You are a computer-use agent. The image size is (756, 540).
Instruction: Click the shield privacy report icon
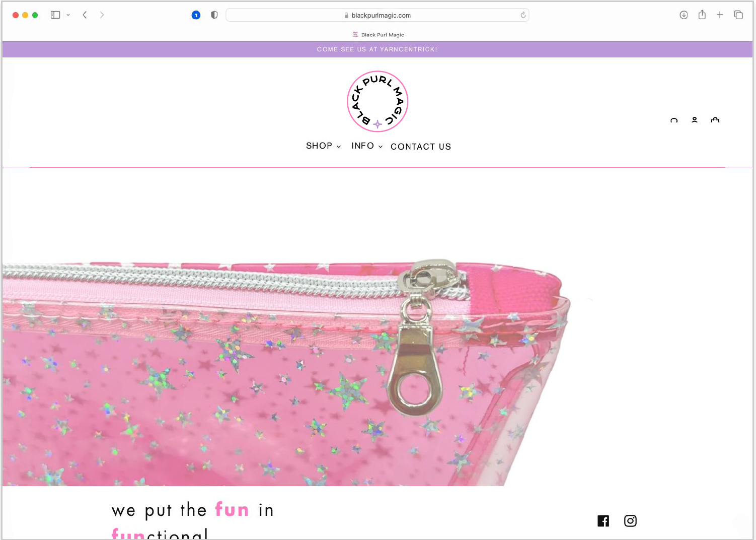(x=214, y=15)
